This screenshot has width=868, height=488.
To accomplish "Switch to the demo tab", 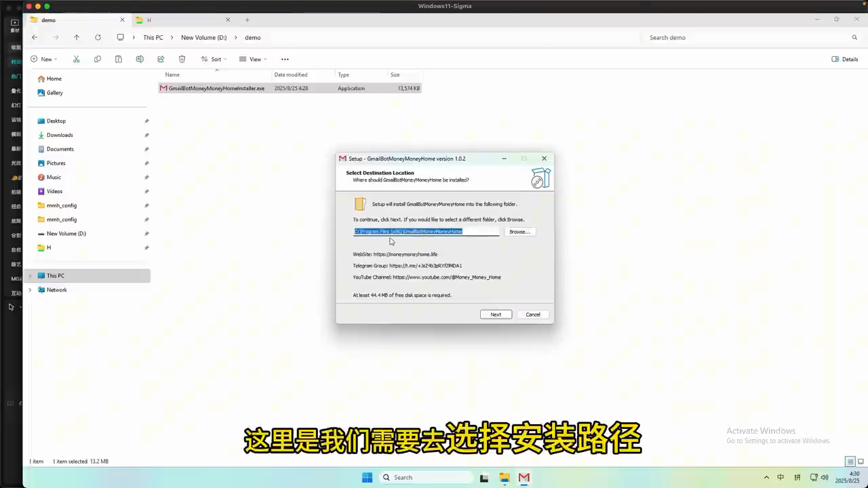I will (x=78, y=20).
